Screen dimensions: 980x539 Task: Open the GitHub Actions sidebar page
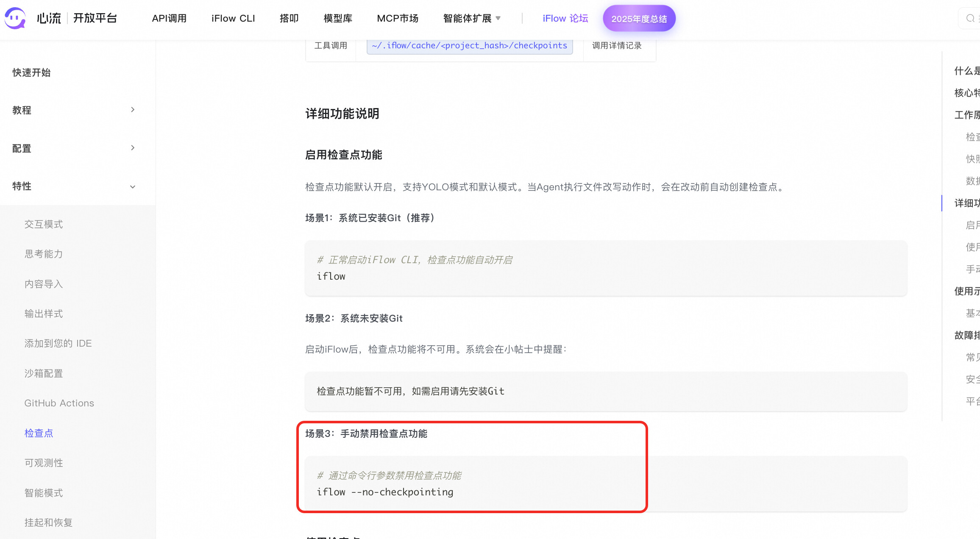[x=59, y=403]
